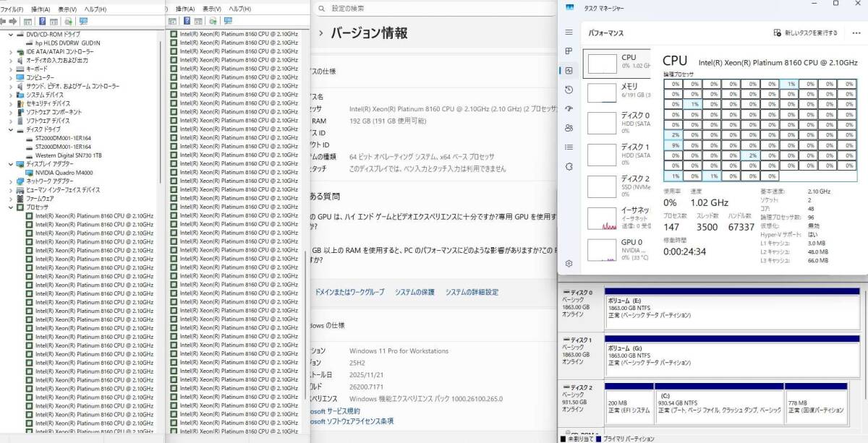The height and width of the screenshot is (443, 868).
Task: Open ドメインまたはワークグループ link
Action: pyautogui.click(x=349, y=292)
